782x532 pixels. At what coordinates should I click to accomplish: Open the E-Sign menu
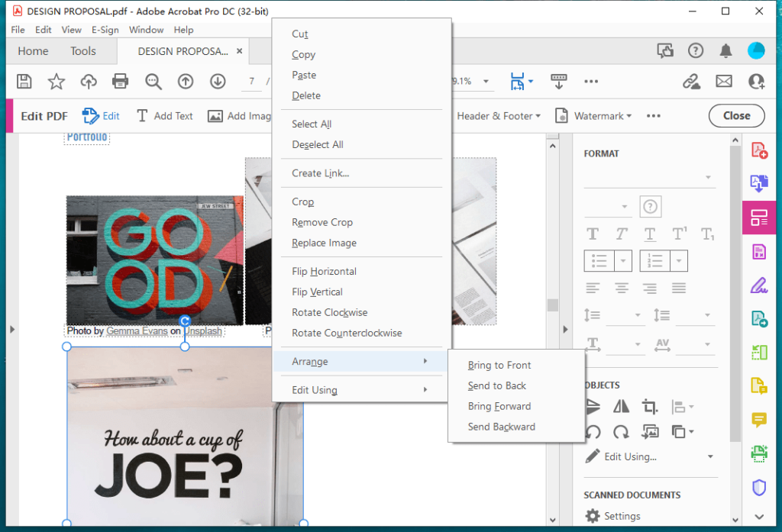tap(105, 30)
